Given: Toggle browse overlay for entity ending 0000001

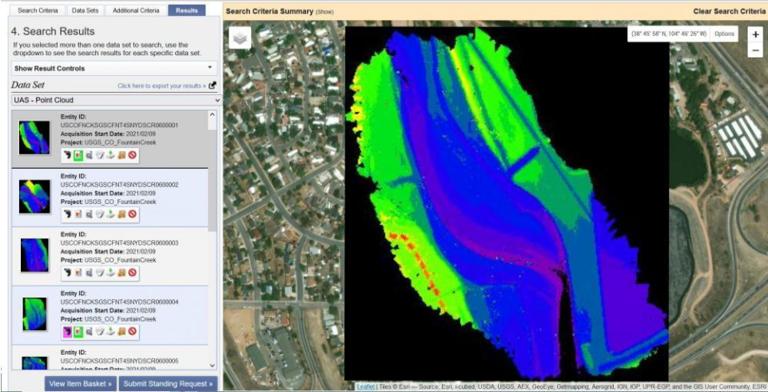Looking at the screenshot, I should pos(78,155).
